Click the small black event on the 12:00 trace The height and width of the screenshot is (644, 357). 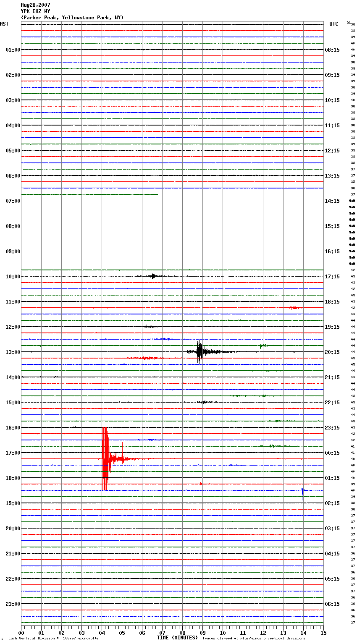pyautogui.click(x=150, y=326)
